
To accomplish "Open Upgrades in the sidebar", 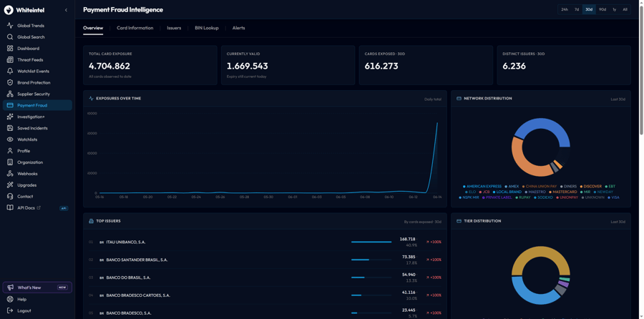I will tap(37, 185).
